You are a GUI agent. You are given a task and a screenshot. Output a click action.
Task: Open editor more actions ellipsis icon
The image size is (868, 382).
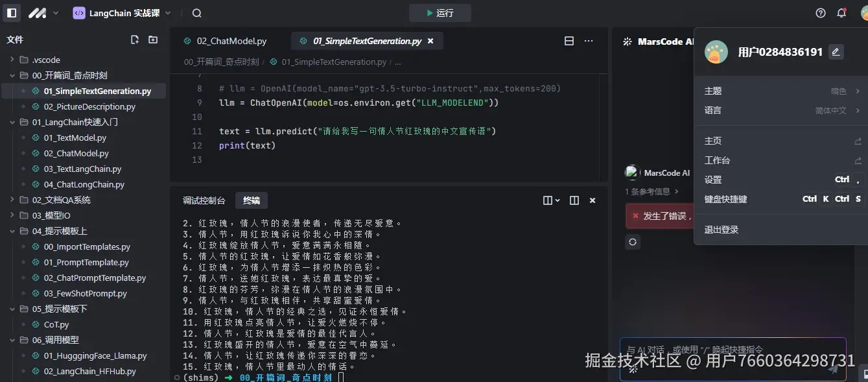point(589,40)
